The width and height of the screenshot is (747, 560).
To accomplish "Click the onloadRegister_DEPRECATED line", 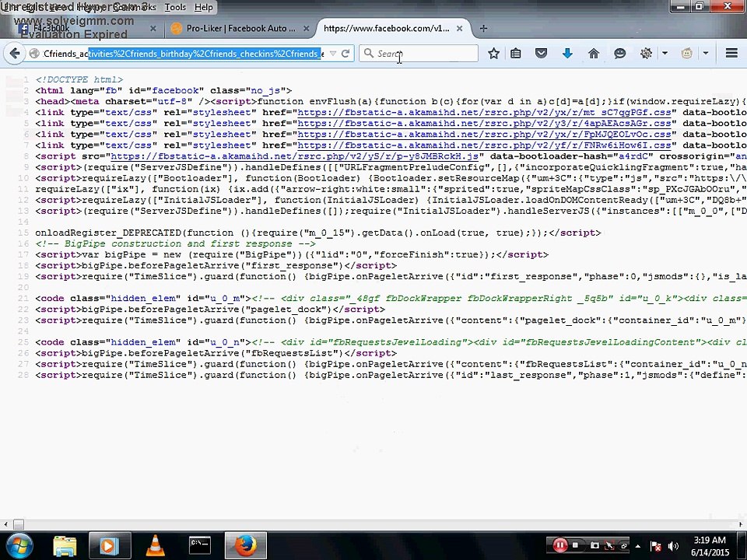I will pyautogui.click(x=318, y=233).
